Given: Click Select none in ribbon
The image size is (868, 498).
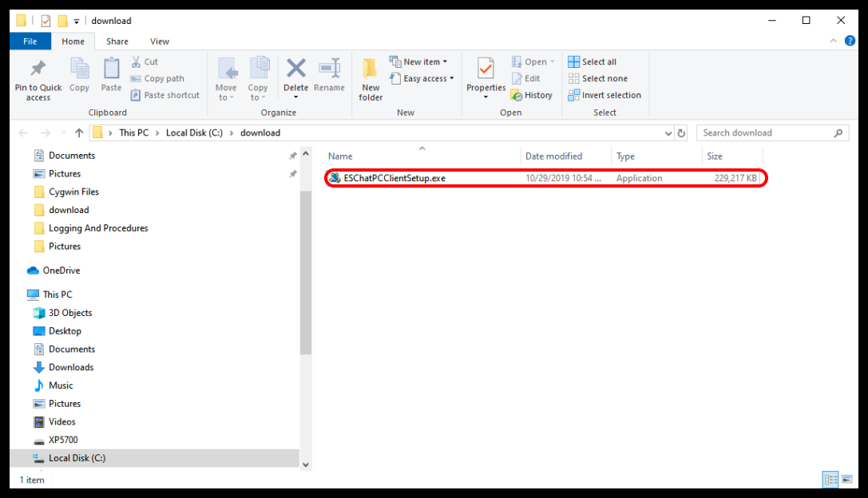Looking at the screenshot, I should (x=598, y=78).
